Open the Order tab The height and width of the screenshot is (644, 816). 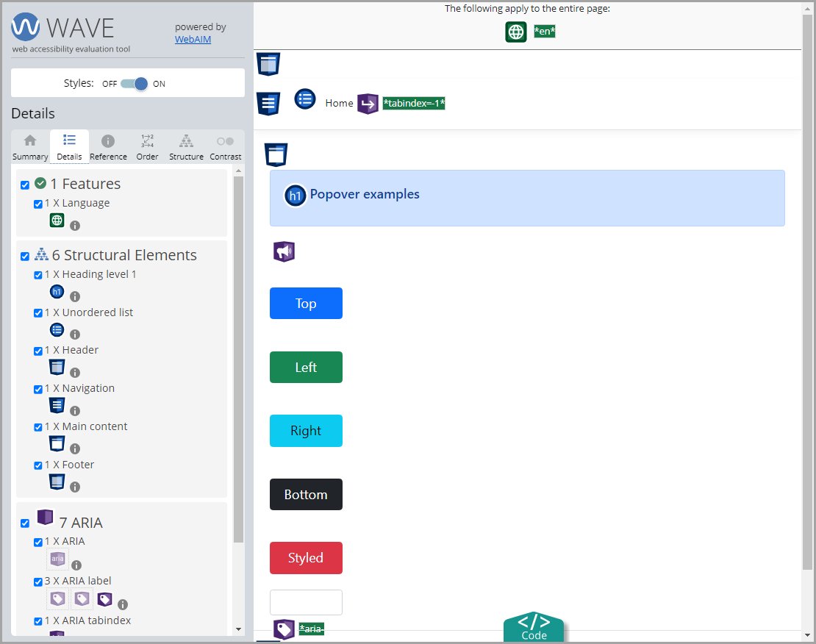click(x=147, y=147)
